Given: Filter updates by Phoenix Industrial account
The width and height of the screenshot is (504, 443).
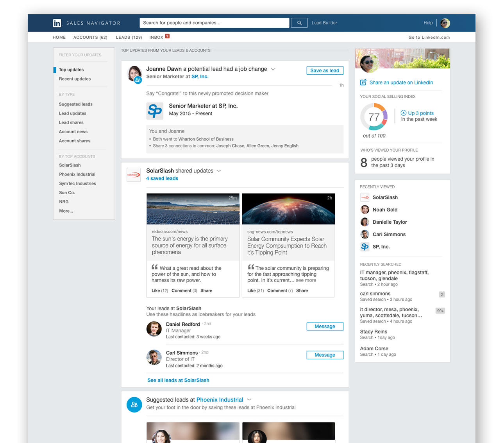Looking at the screenshot, I should tap(77, 174).
